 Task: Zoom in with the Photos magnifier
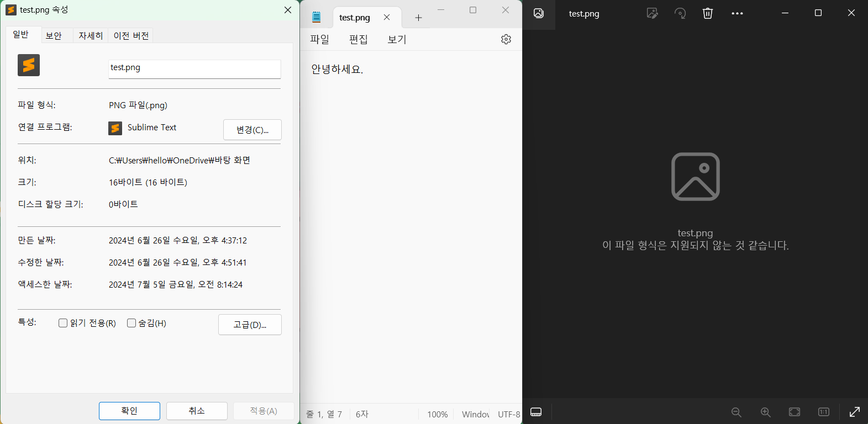765,412
